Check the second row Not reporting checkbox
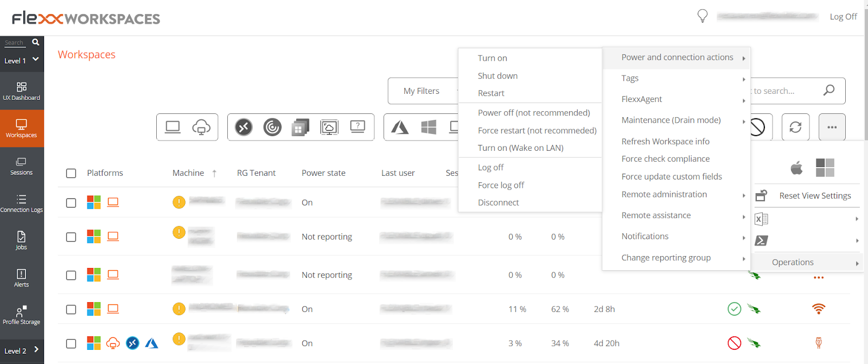 click(71, 237)
